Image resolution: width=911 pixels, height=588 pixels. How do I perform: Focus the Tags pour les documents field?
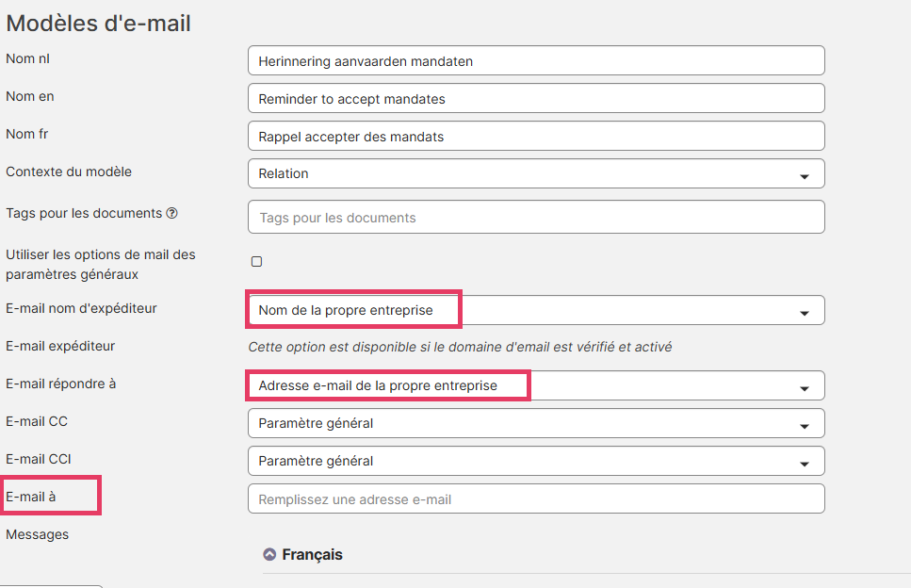point(536,218)
